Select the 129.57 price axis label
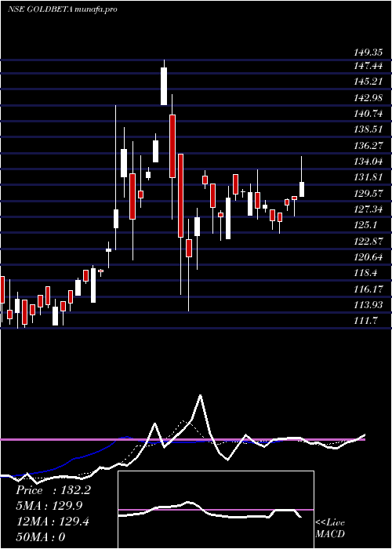 (x=368, y=193)
